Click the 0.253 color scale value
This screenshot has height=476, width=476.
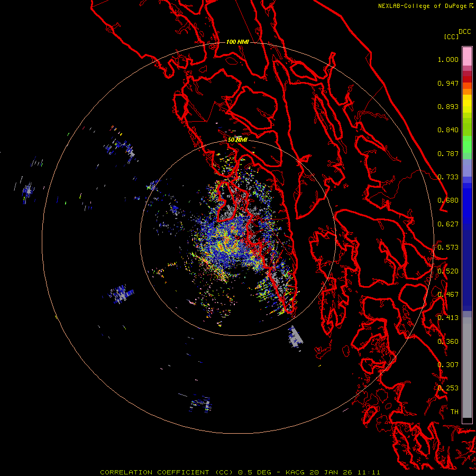pyautogui.click(x=448, y=388)
